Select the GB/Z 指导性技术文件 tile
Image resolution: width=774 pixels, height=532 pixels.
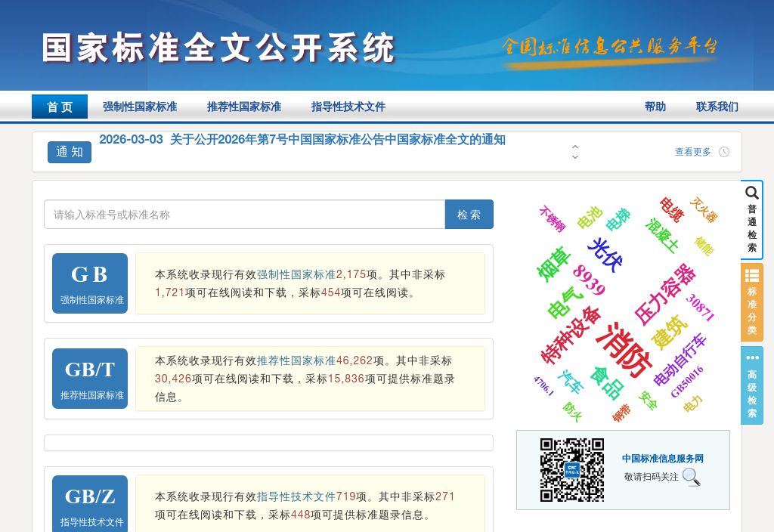point(89,504)
